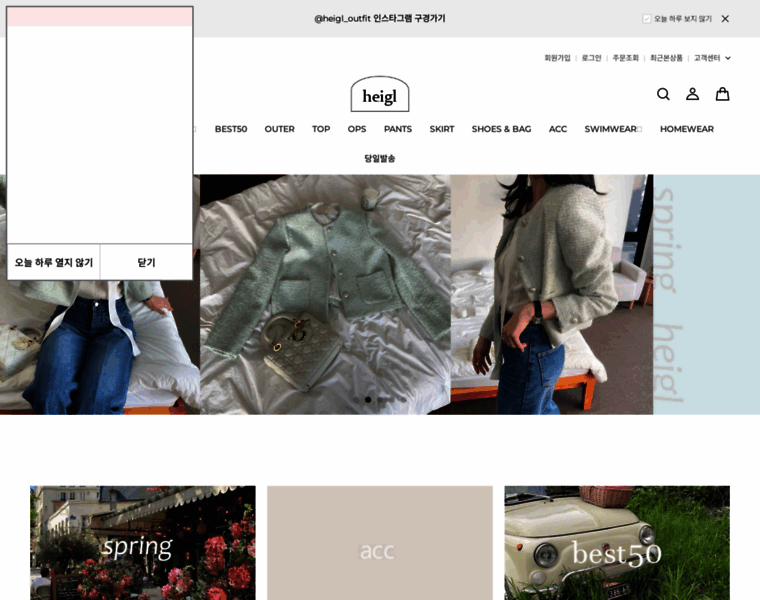This screenshot has width=760, height=600.
Task: Open the PANTS menu
Action: [398, 129]
